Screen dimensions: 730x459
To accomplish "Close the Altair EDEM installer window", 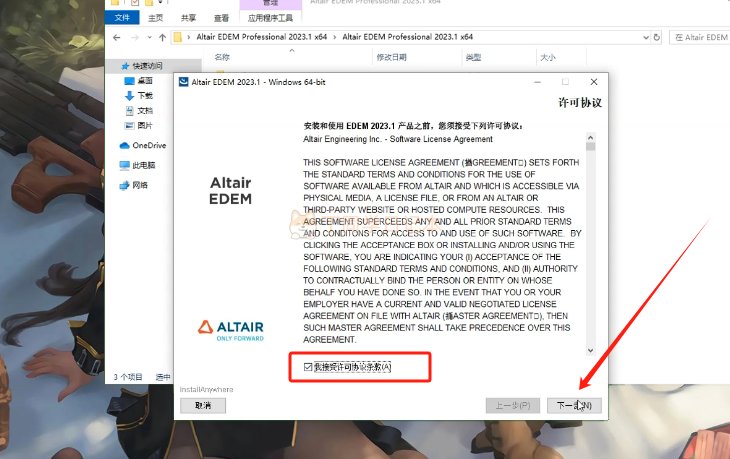I will tap(594, 82).
